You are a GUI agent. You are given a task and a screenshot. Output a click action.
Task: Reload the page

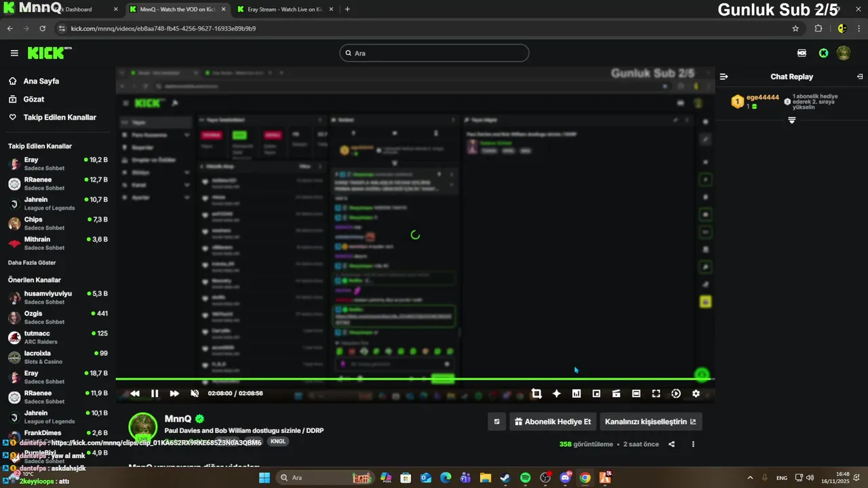[42, 28]
